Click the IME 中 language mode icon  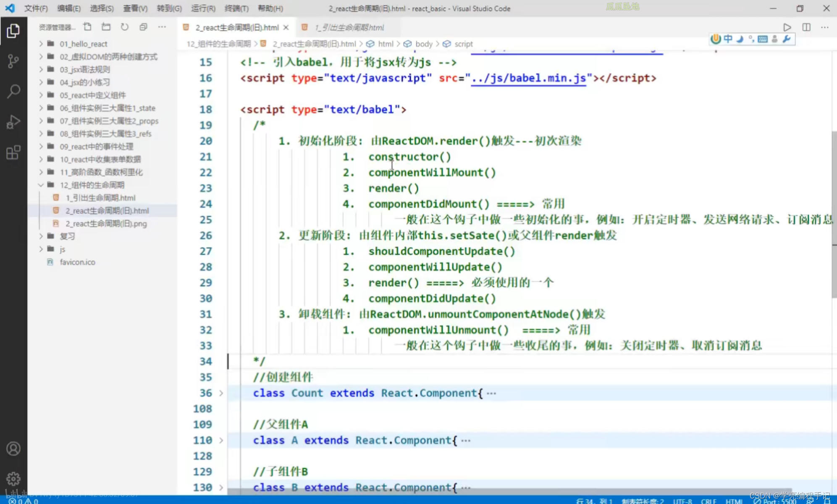(728, 39)
